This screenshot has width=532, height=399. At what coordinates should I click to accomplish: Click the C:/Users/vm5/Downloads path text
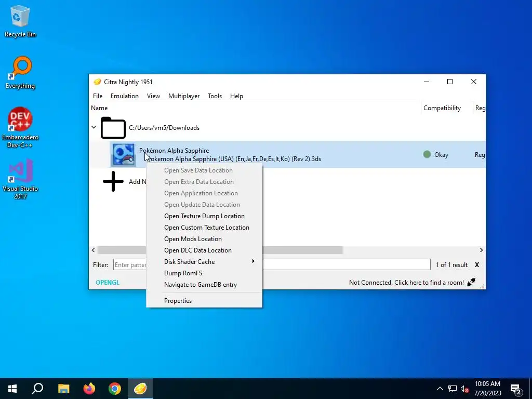(164, 128)
